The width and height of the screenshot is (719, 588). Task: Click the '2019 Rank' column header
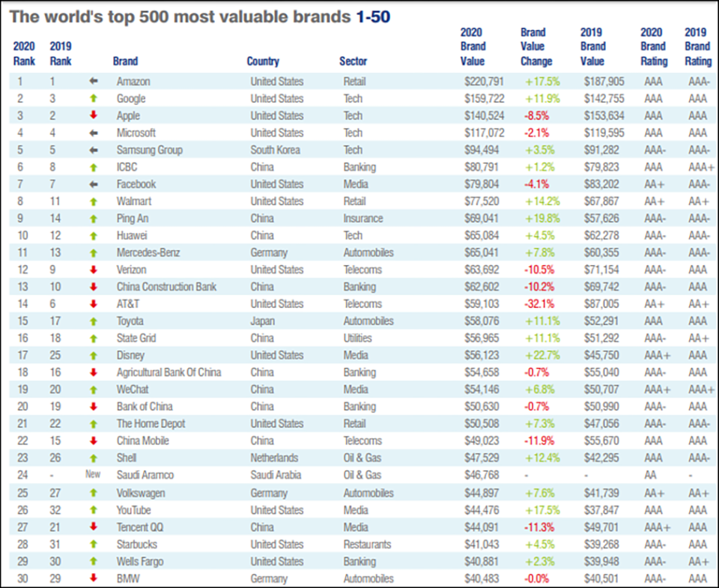(61, 54)
